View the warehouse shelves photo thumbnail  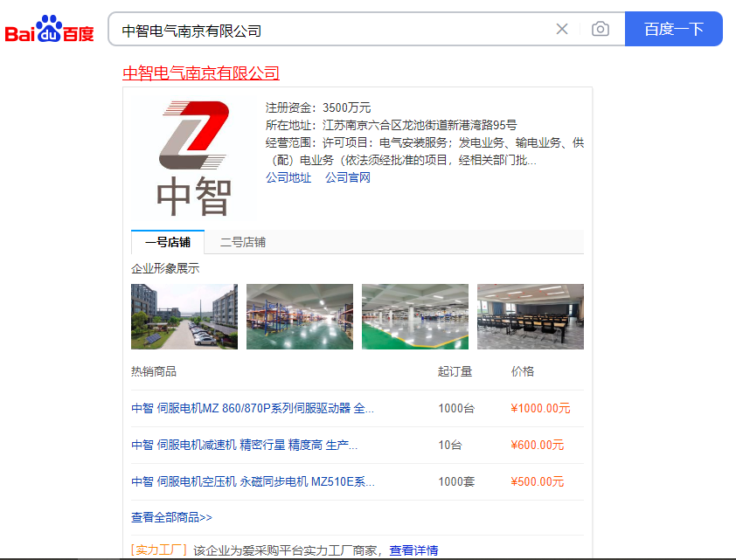300,316
